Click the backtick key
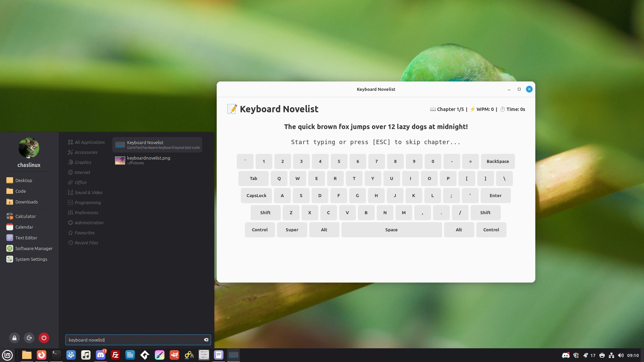This screenshot has width=644, height=362. [x=245, y=162]
